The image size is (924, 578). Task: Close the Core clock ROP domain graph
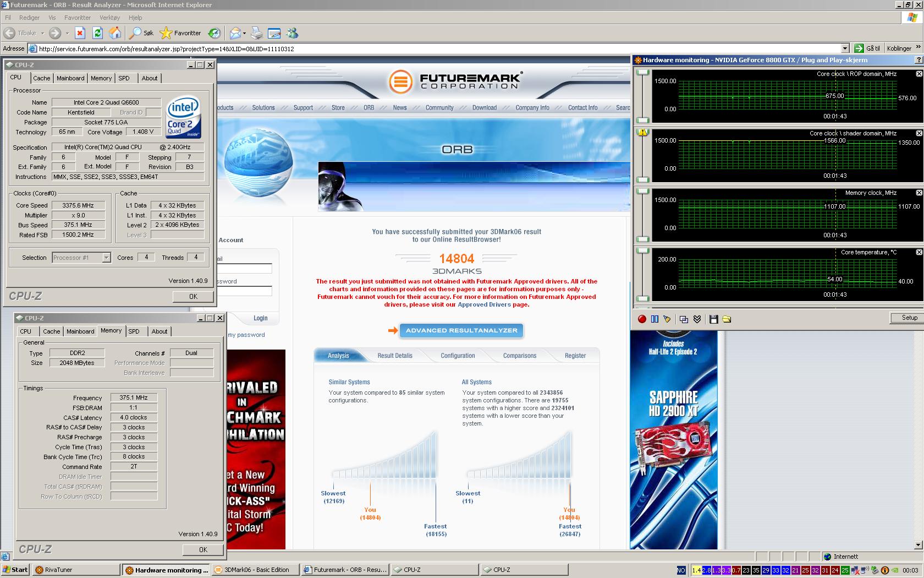tap(919, 74)
